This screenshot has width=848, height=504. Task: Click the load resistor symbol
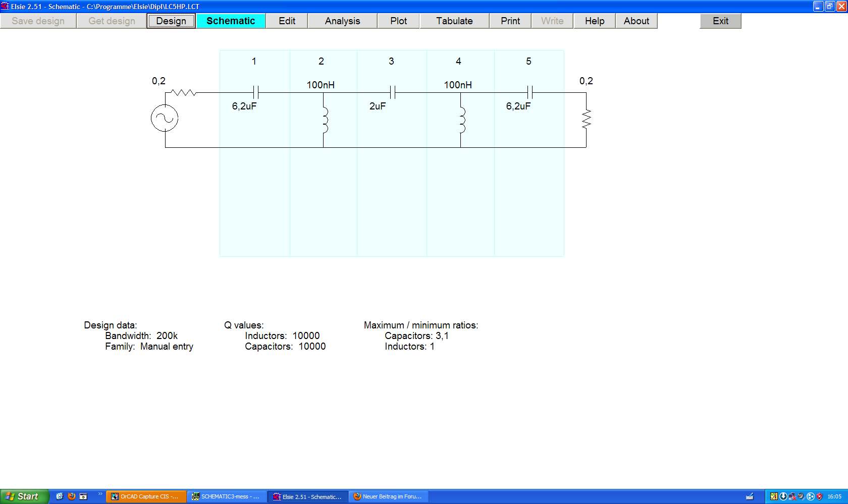586,119
